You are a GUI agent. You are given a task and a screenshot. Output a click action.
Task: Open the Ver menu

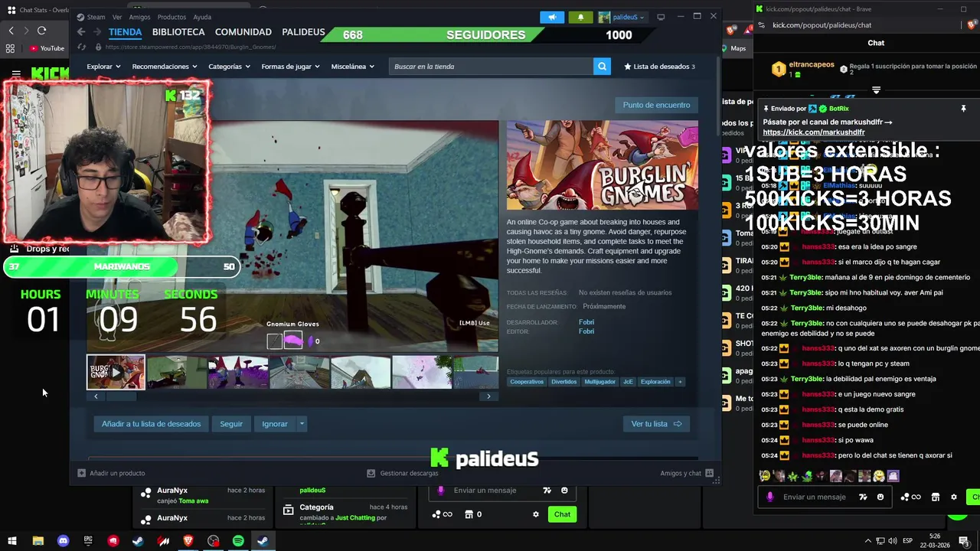(x=117, y=17)
